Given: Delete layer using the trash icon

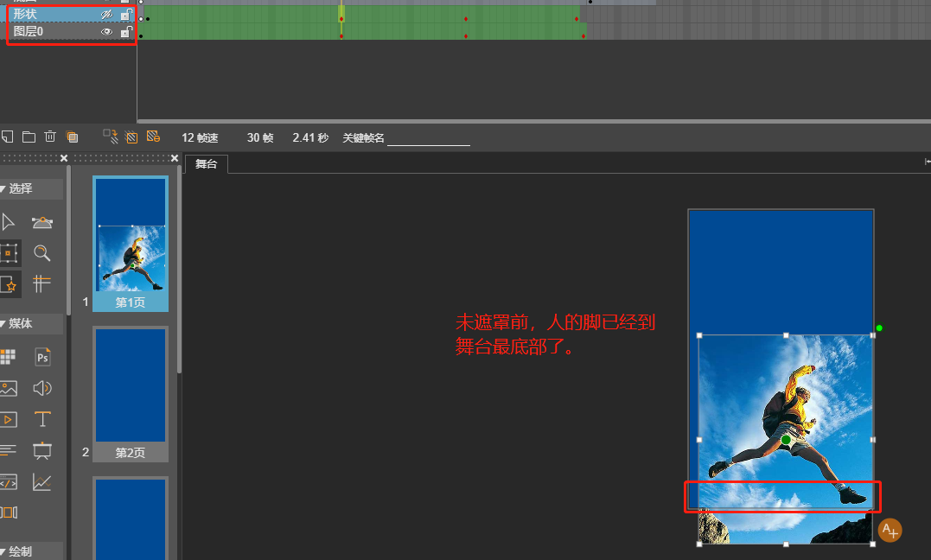Looking at the screenshot, I should (x=50, y=137).
